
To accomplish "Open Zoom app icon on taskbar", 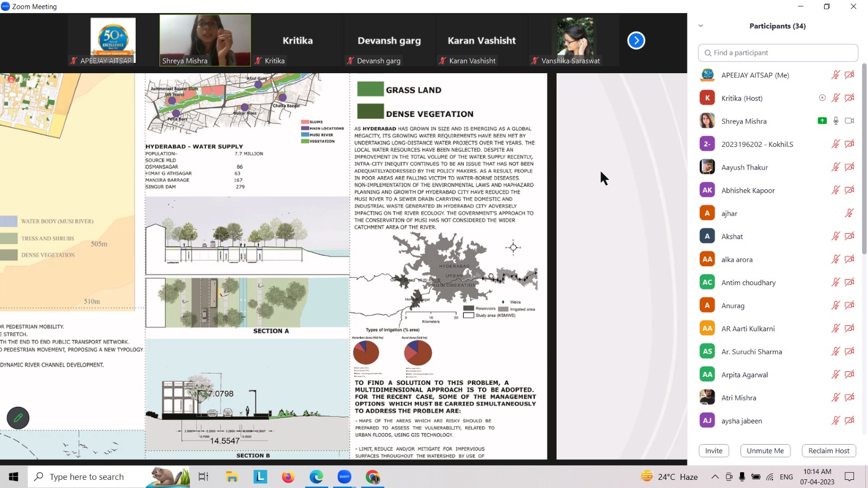I will pos(344,477).
